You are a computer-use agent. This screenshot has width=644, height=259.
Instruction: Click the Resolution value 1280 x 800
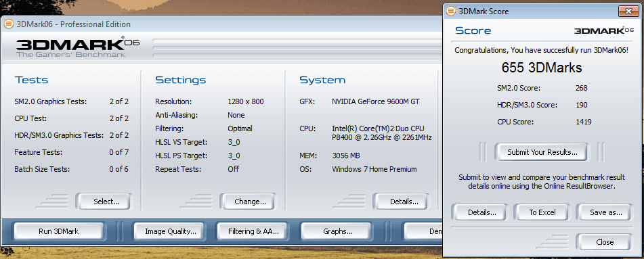coord(246,101)
